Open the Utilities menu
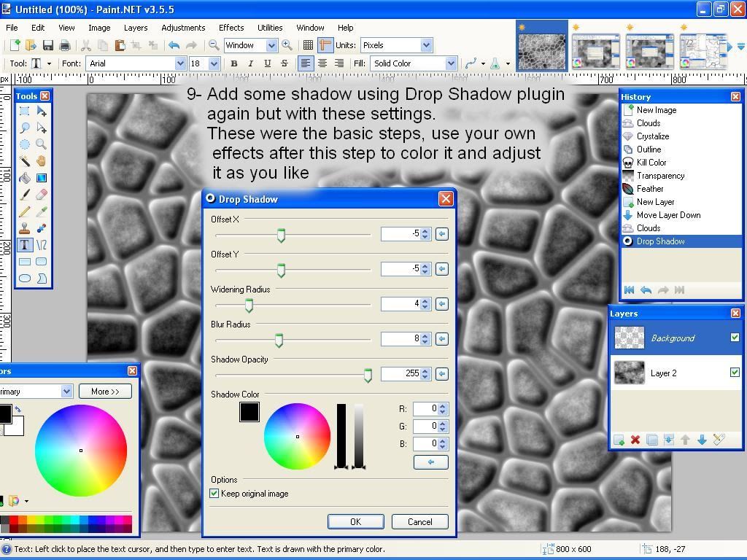747x560 pixels. (270, 28)
